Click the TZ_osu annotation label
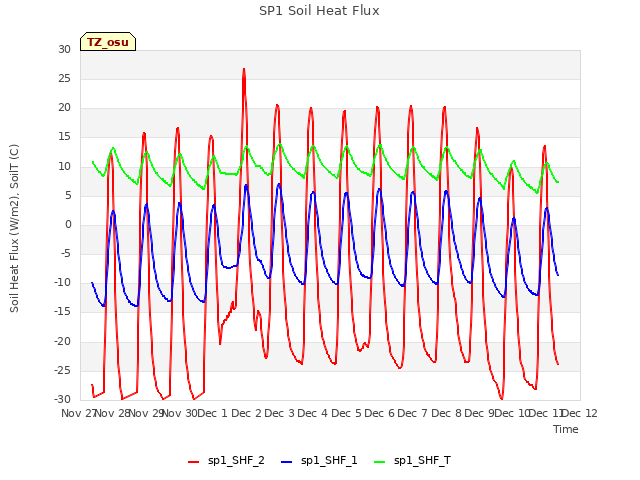This screenshot has width=640, height=480. coord(108,42)
